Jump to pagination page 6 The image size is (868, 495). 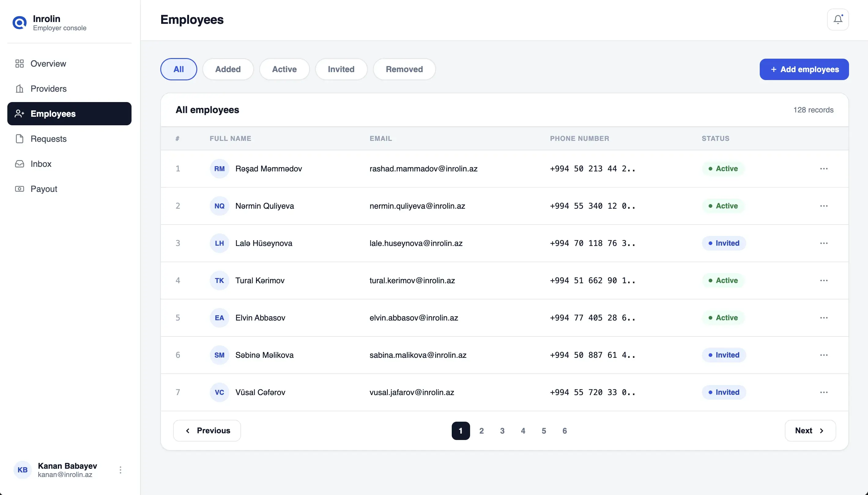[565, 431]
